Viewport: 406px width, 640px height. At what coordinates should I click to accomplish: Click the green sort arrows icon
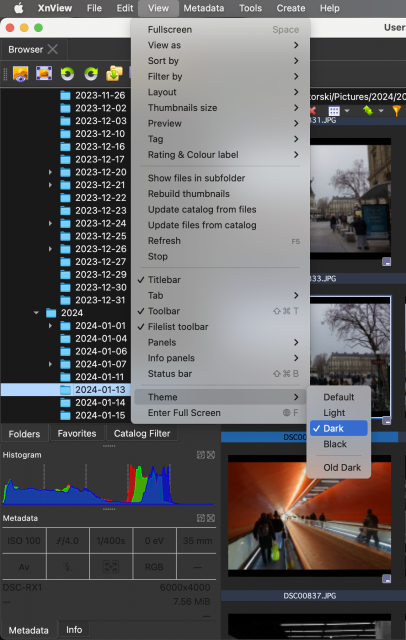pos(368,111)
